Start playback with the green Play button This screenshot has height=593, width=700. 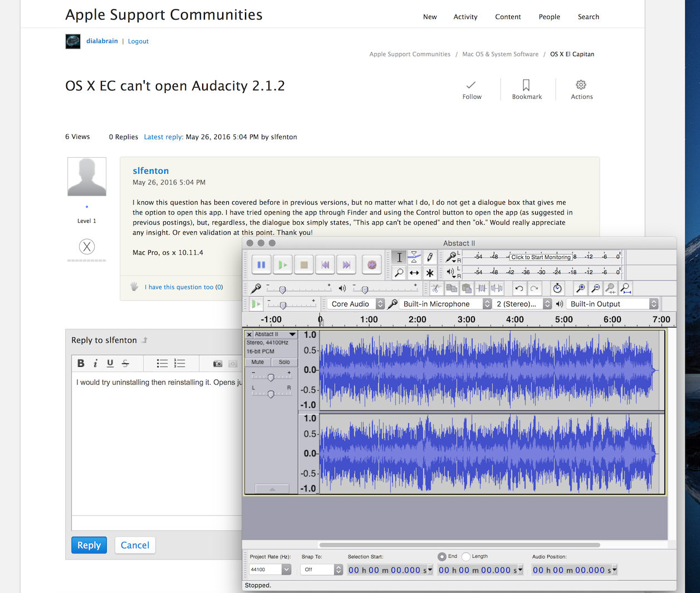(x=283, y=265)
